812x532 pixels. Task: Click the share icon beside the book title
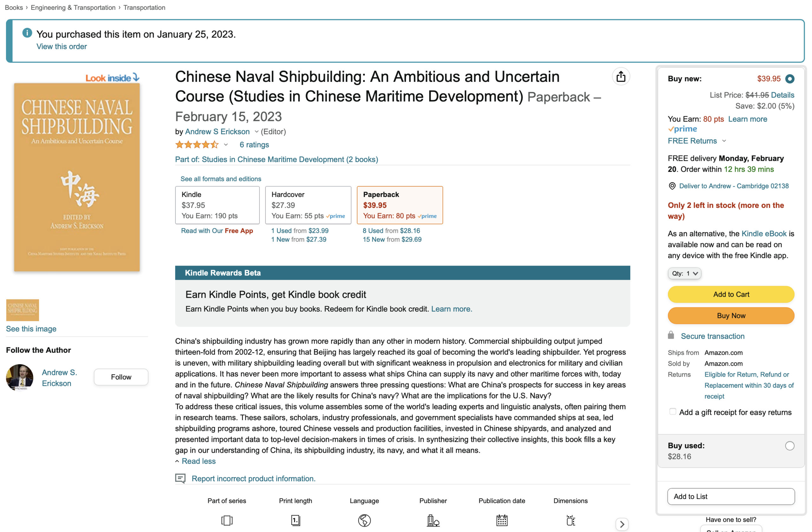621,76
